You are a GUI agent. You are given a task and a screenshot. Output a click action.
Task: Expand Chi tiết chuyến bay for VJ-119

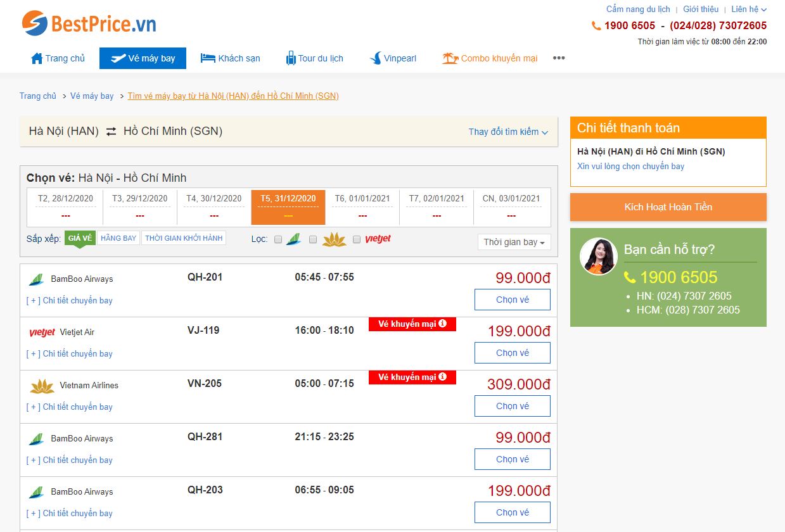[70, 354]
